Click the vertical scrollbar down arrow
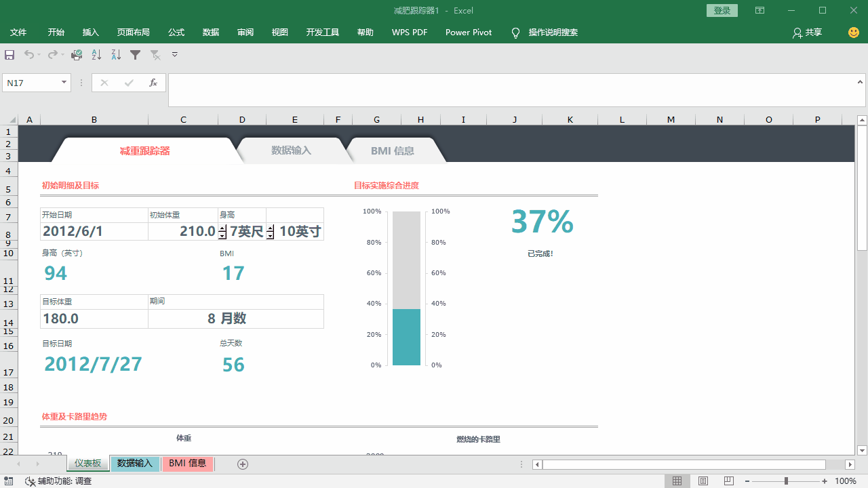 point(863,450)
